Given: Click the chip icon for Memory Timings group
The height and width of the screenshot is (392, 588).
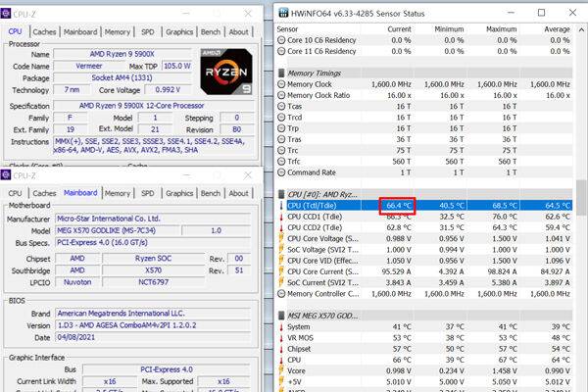Looking at the screenshot, I should tap(281, 72).
